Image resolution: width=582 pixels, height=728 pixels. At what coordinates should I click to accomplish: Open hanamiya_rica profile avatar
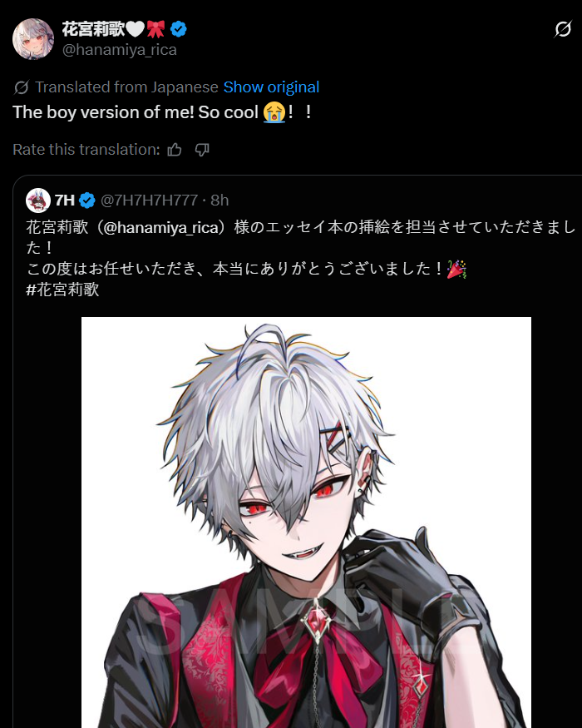[33, 39]
